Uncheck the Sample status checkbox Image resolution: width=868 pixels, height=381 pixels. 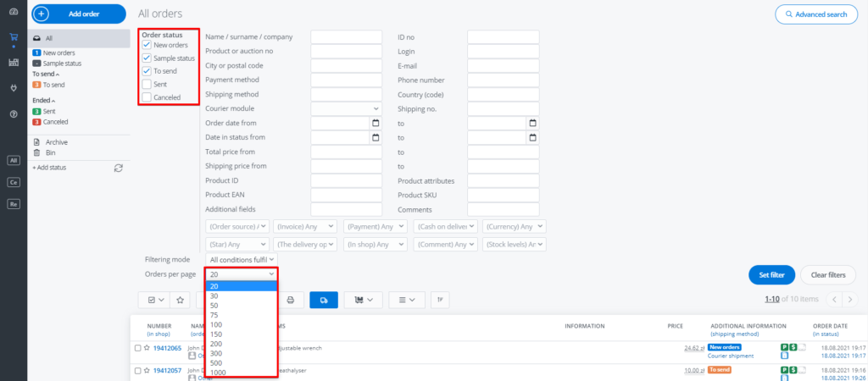click(x=147, y=58)
